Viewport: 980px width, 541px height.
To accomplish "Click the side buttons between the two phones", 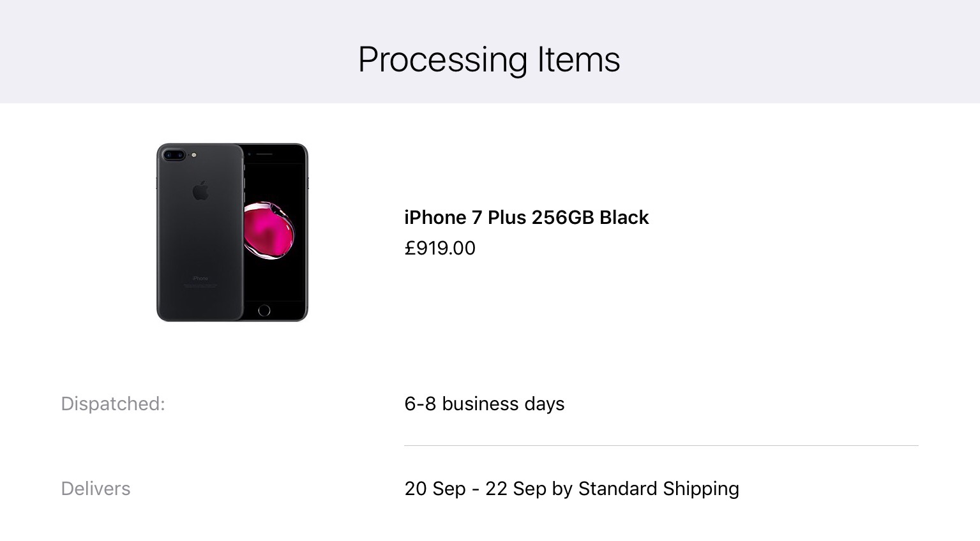I will coord(244,179).
